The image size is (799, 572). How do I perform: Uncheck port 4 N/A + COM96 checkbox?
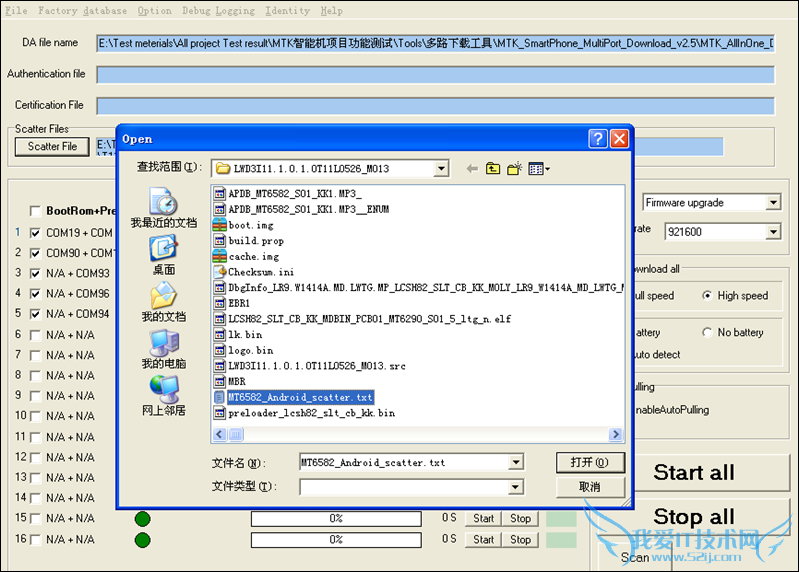click(35, 294)
